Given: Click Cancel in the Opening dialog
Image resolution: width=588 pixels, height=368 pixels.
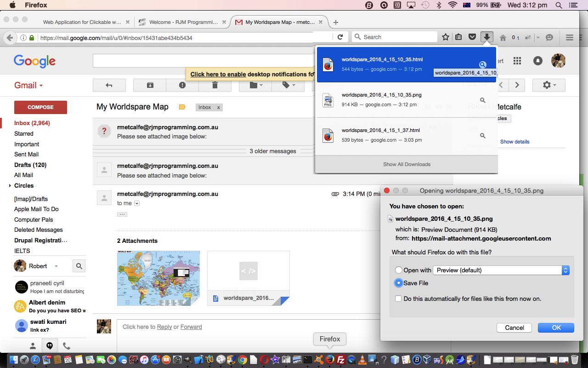Looking at the screenshot, I should coord(514,328).
